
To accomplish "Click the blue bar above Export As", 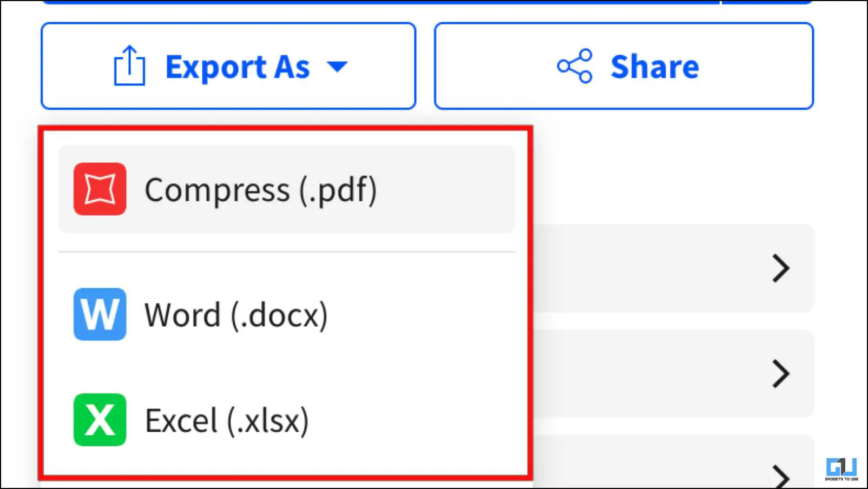I will (381, 2).
